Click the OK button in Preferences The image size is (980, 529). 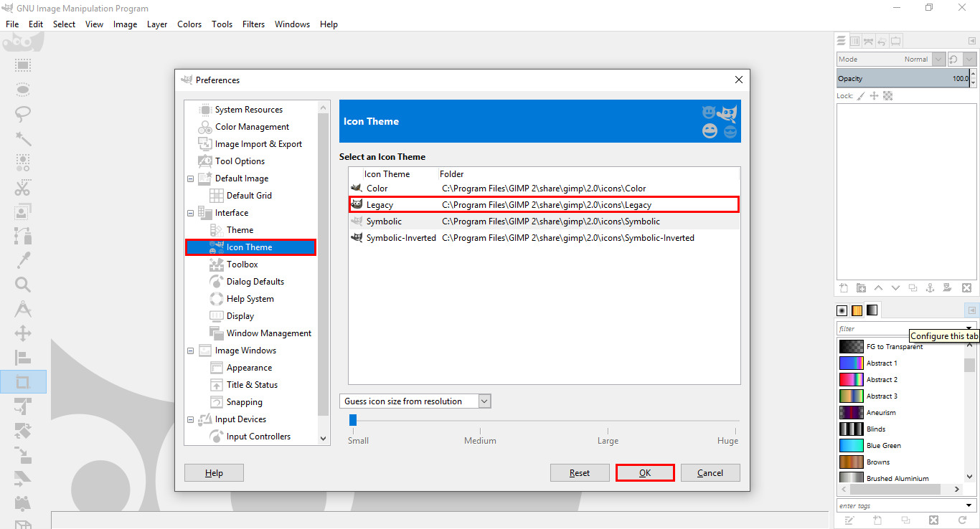tap(645, 473)
